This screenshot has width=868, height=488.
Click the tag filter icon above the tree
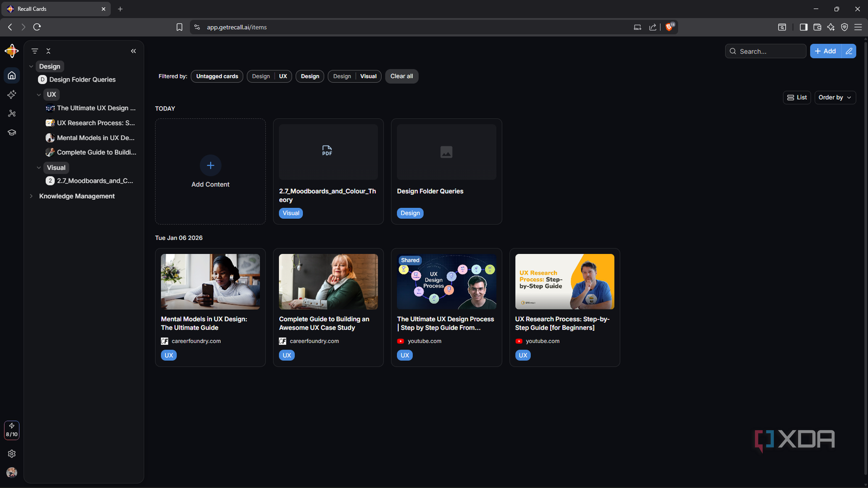[35, 51]
